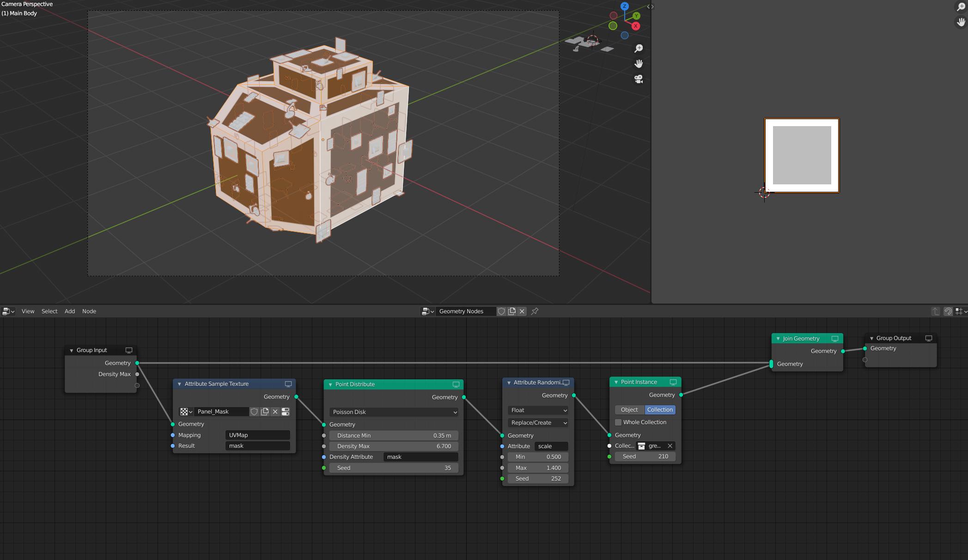Image resolution: width=968 pixels, height=560 pixels.
Task: Click the Attribute Randomize node monitor icon
Action: 566,383
